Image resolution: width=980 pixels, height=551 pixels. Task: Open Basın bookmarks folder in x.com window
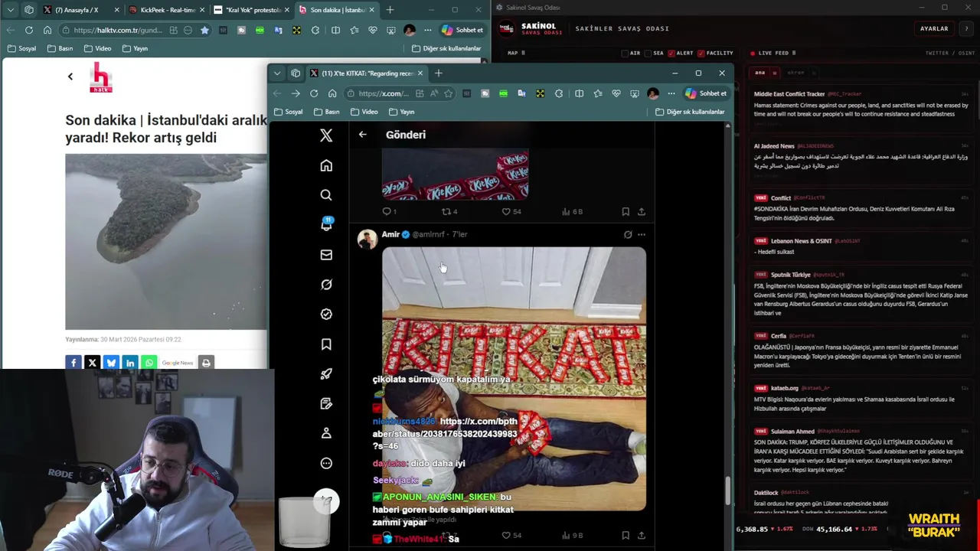pyautogui.click(x=326, y=112)
